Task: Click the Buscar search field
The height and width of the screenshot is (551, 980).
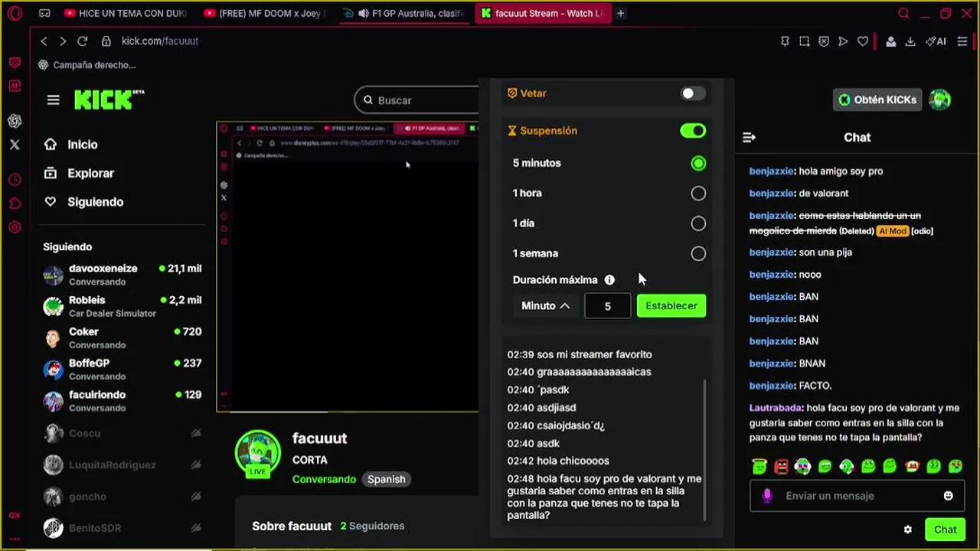Action: pyautogui.click(x=417, y=100)
